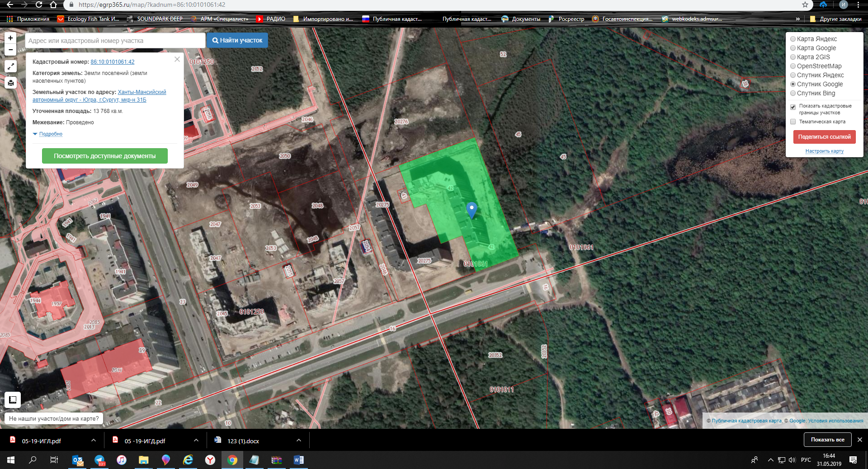Toggle fullscreen map view
The image size is (868, 469).
pyautogui.click(x=10, y=66)
